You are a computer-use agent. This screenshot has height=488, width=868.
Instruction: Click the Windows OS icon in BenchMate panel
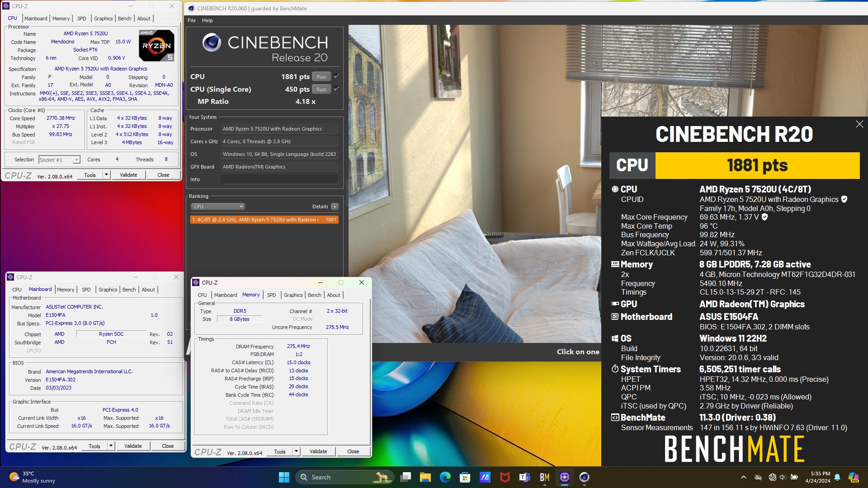(615, 338)
